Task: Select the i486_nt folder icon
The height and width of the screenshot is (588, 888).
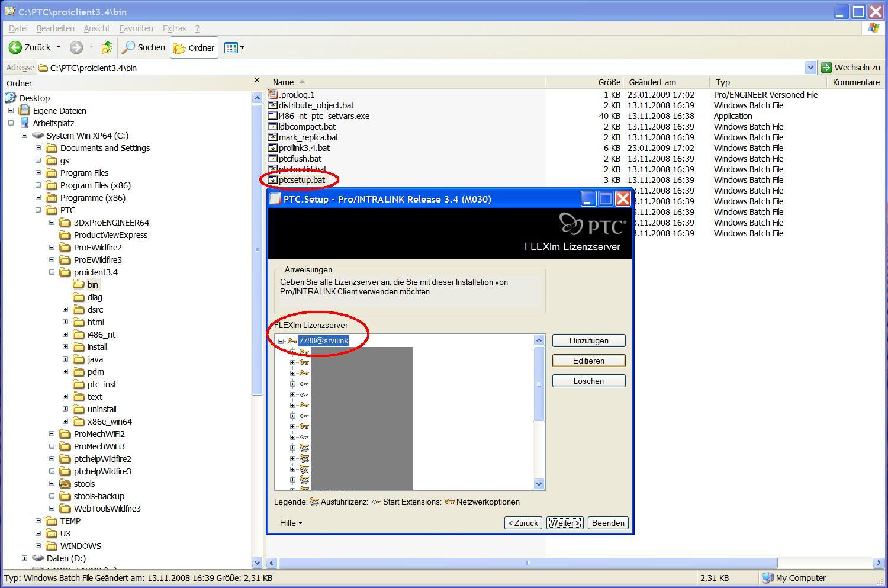Action: click(x=79, y=335)
